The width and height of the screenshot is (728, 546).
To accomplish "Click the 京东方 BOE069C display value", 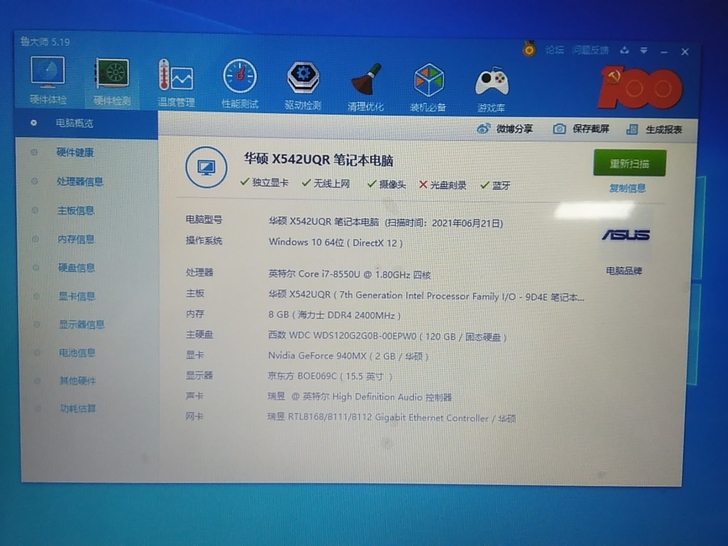I will pyautogui.click(x=330, y=376).
